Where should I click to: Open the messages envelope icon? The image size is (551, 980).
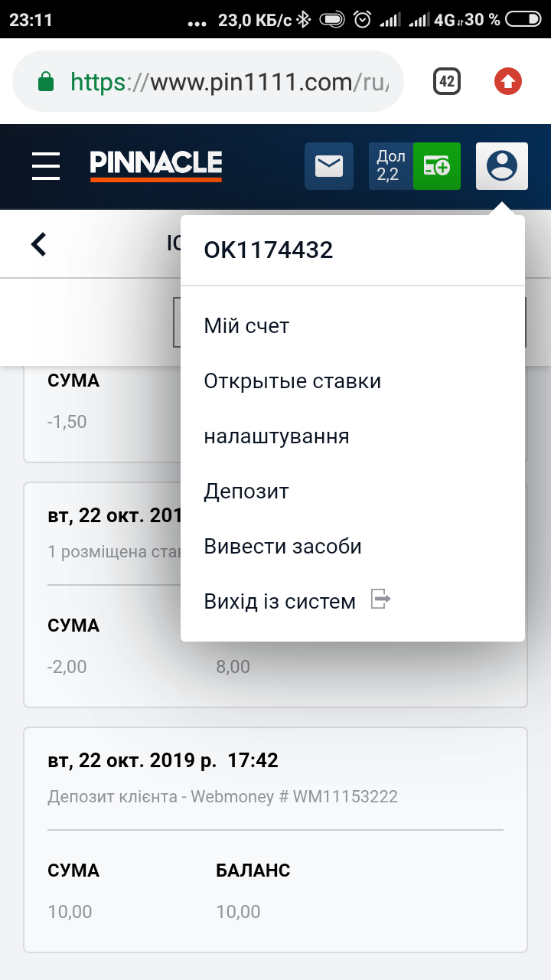click(329, 166)
